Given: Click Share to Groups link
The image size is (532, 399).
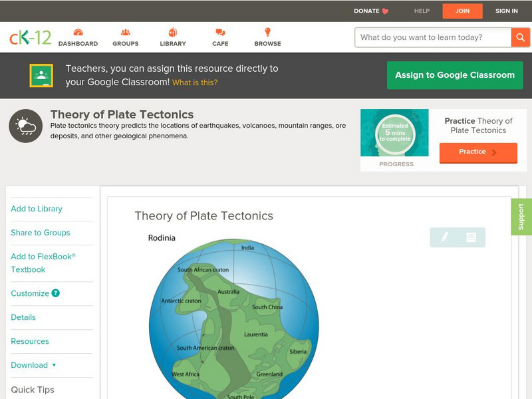Looking at the screenshot, I should pos(41,232).
